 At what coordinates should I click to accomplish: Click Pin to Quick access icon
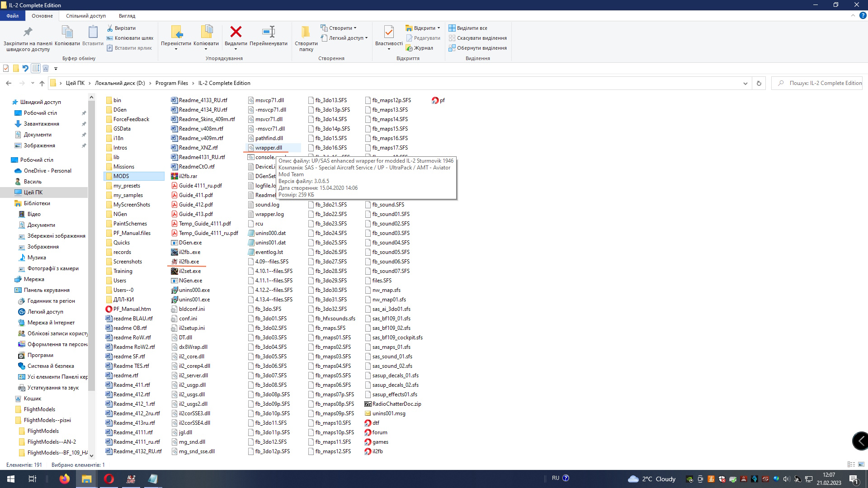pos(28,33)
